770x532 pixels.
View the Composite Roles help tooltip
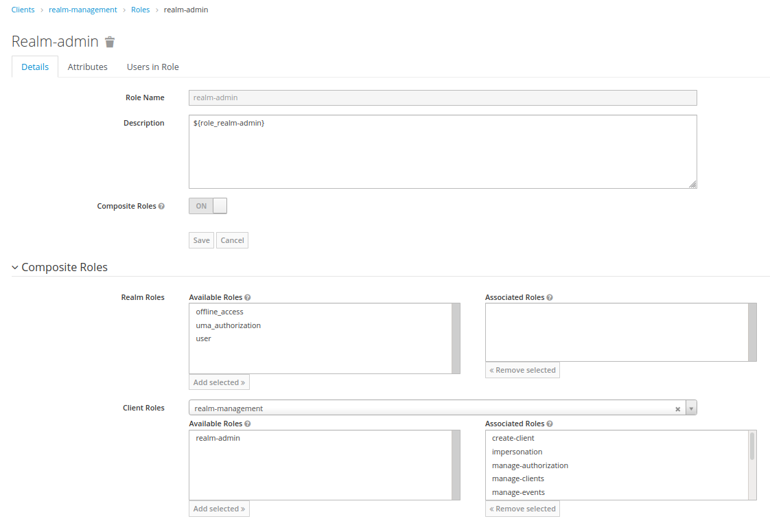pyautogui.click(x=163, y=205)
